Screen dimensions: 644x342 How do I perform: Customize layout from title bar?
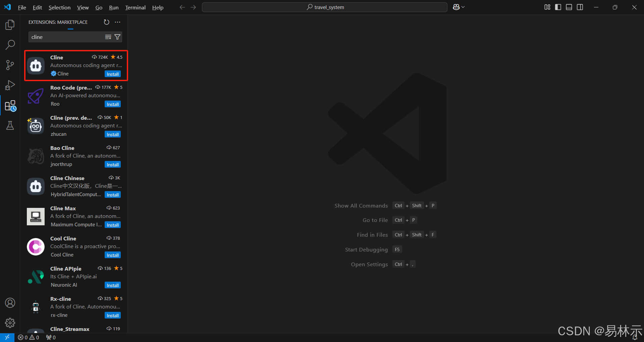pos(547,7)
